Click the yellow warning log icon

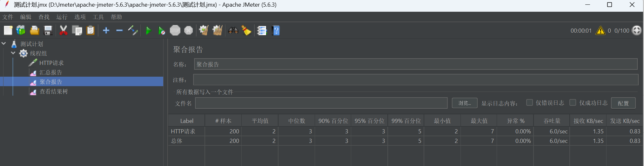(600, 31)
